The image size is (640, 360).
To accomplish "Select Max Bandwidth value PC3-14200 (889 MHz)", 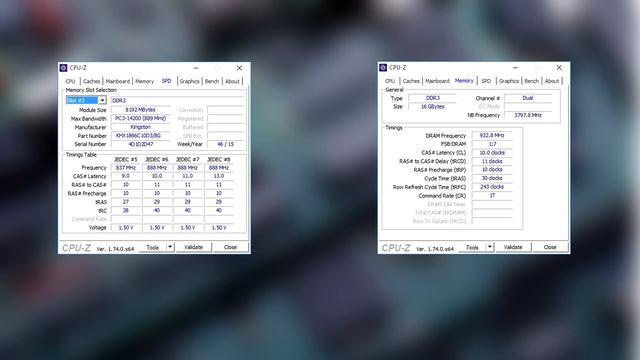I will [x=140, y=118].
